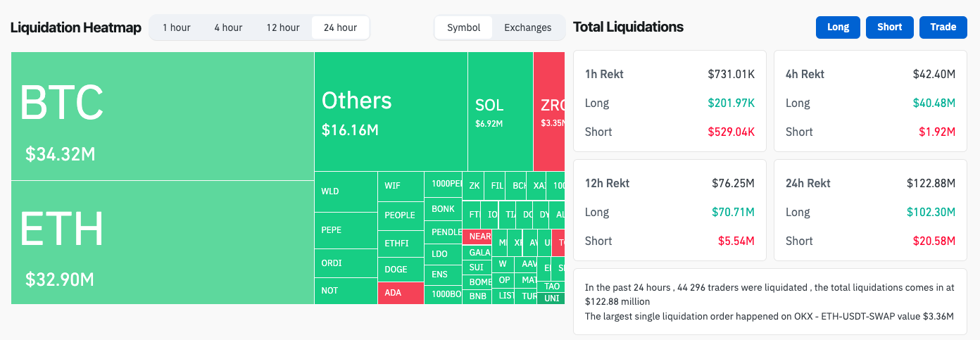Click 12h Long value $70.71M
This screenshot has width=980, height=340.
tap(733, 212)
